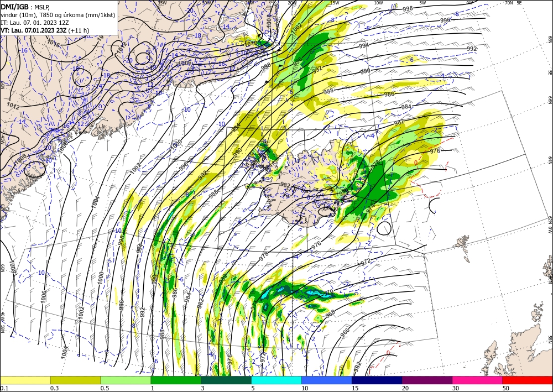
Task: Click the 15W longitude label
Action: [x=335, y=2]
